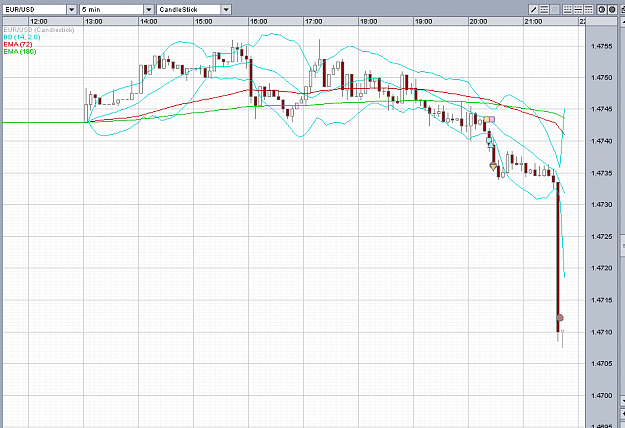Click the brown circle marker near 1.4712
Screen dimensions: 625x428
click(x=560, y=318)
